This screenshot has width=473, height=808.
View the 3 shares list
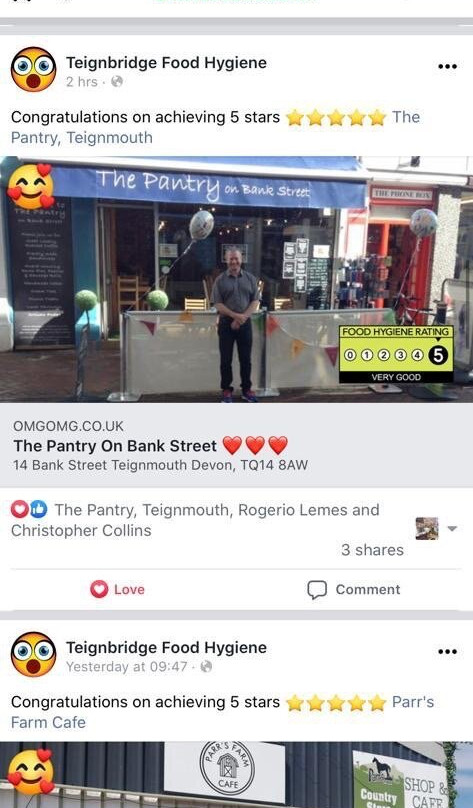click(x=372, y=550)
